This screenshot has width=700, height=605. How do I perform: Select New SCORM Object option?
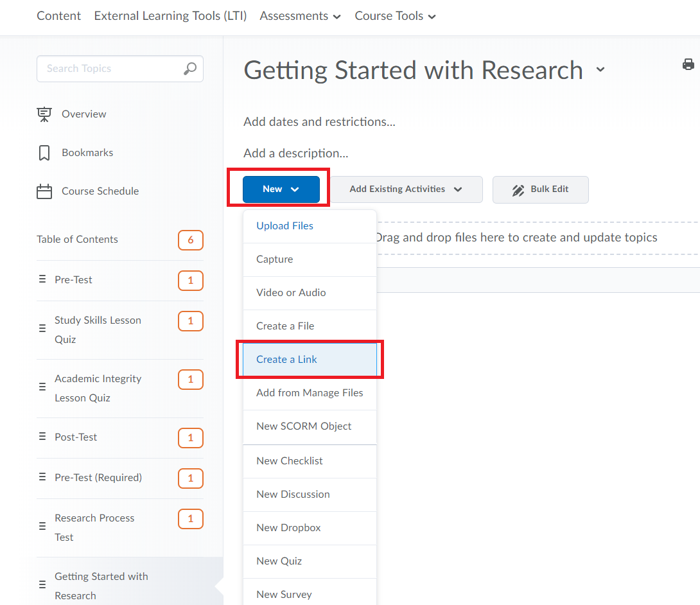coord(310,426)
